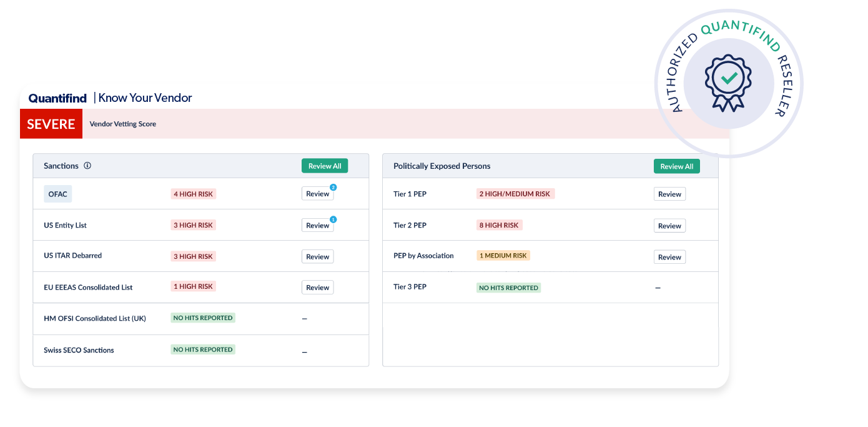Click the SEVERE score label
Screen dimensions: 868x427
coord(51,124)
